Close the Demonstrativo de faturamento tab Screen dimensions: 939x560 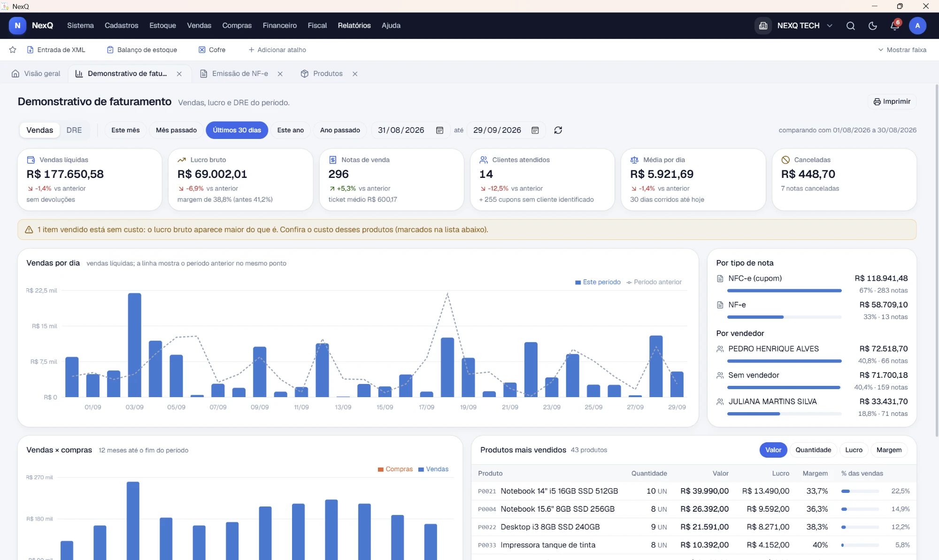pos(179,74)
